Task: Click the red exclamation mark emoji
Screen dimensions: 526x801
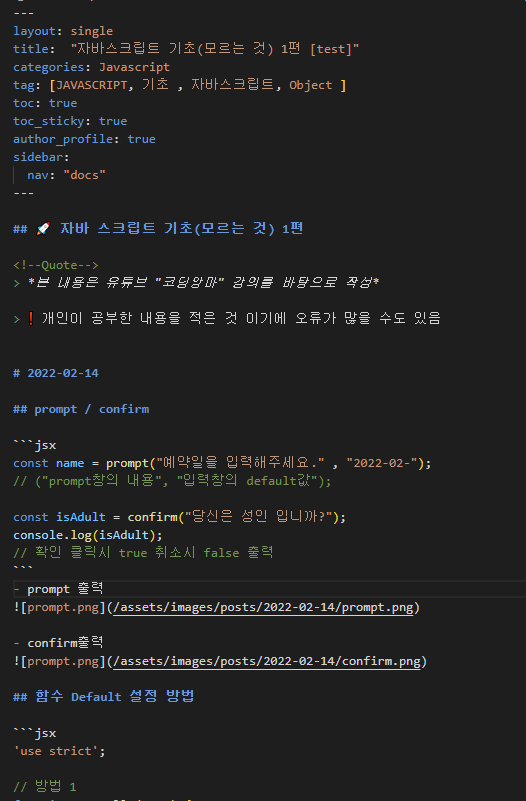Action: coord(31,319)
